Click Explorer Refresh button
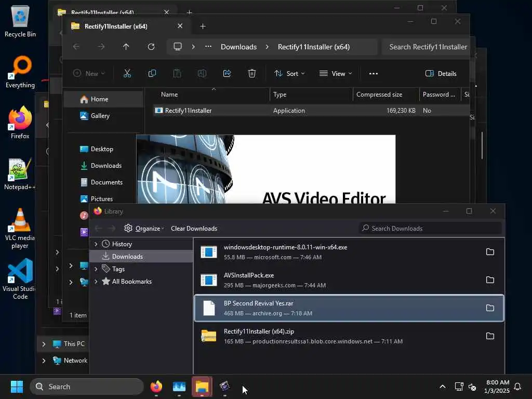Image resolution: width=532 pixels, height=399 pixels. click(151, 47)
